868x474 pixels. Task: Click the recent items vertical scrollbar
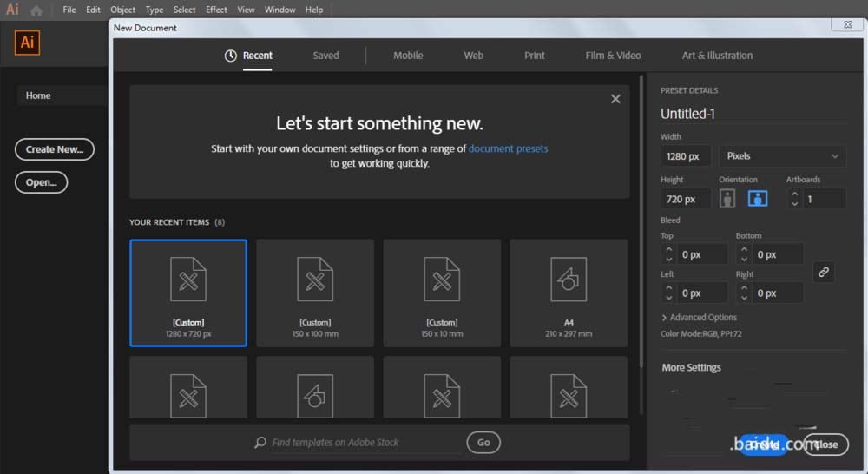(641, 221)
